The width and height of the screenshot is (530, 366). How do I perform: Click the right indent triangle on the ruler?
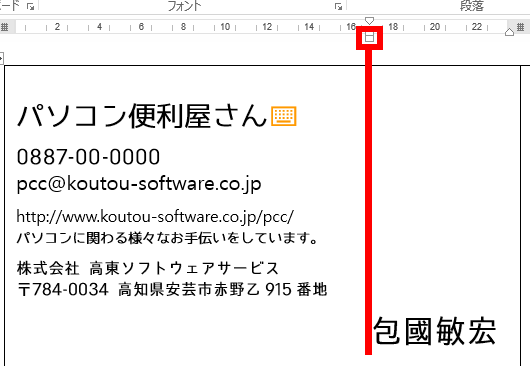[509, 32]
